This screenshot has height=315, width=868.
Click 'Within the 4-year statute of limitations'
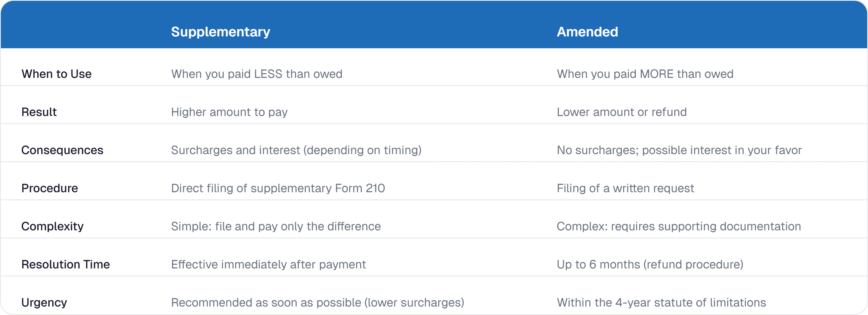click(661, 303)
